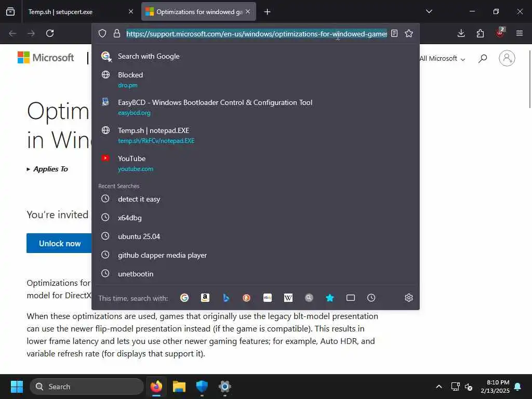
Task: Select the Optimizations for windowed games tab
Action: [198, 12]
